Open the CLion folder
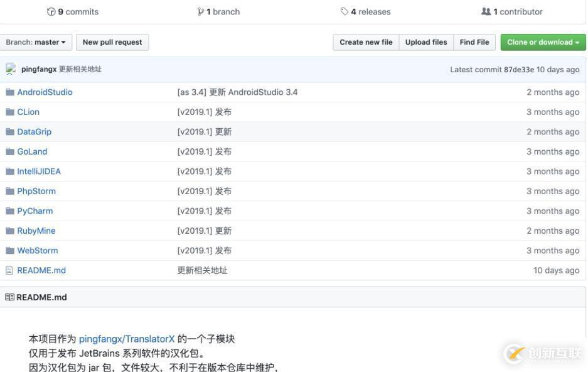 coord(28,112)
